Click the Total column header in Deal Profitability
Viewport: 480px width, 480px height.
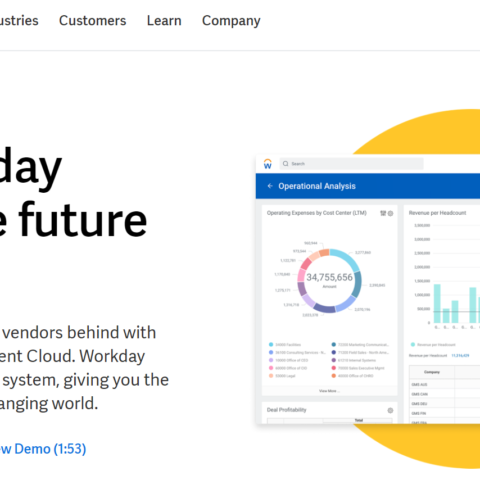tap(359, 420)
